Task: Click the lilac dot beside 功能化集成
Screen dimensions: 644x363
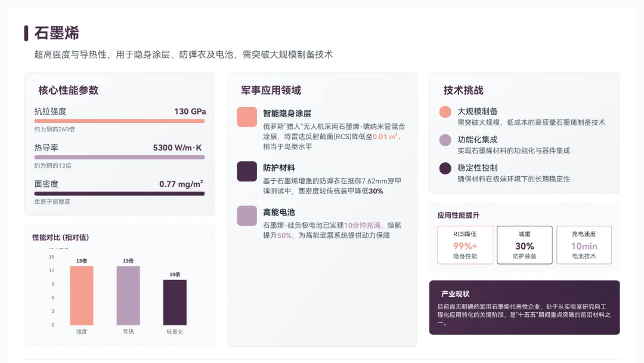Action: click(445, 140)
